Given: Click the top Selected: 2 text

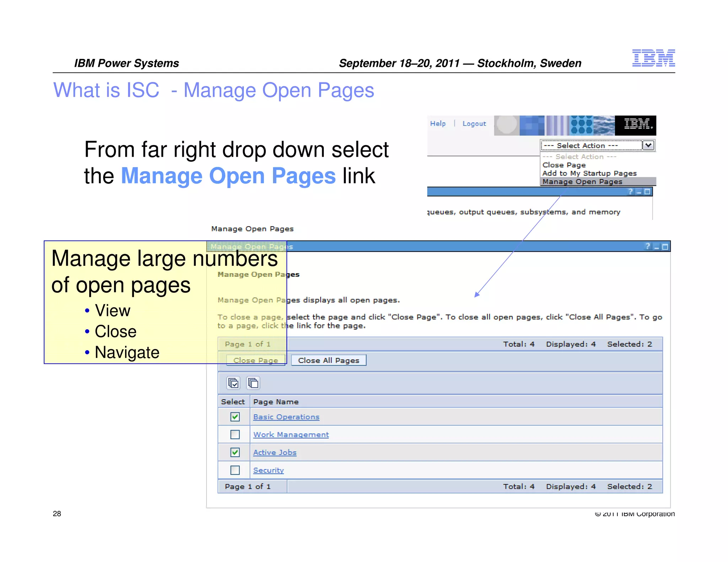Looking at the screenshot, I should pyautogui.click(x=630, y=344).
